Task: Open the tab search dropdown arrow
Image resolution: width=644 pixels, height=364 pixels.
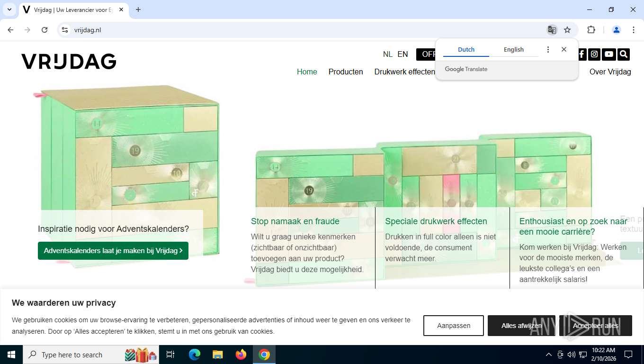Action: click(9, 9)
